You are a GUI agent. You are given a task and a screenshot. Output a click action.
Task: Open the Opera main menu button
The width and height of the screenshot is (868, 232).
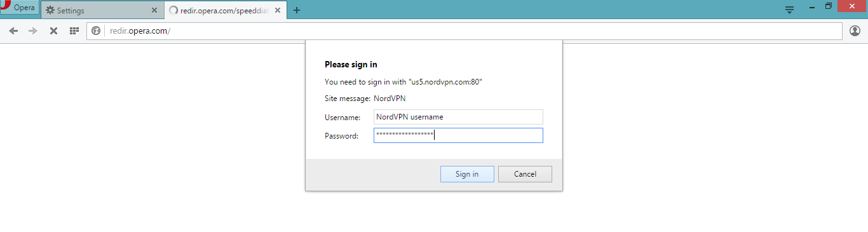(19, 8)
